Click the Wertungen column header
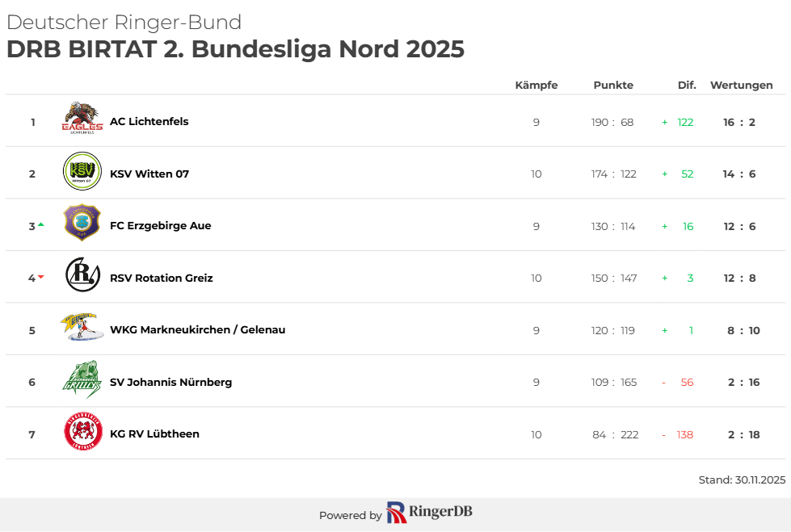This screenshot has height=532, width=791. click(x=741, y=85)
